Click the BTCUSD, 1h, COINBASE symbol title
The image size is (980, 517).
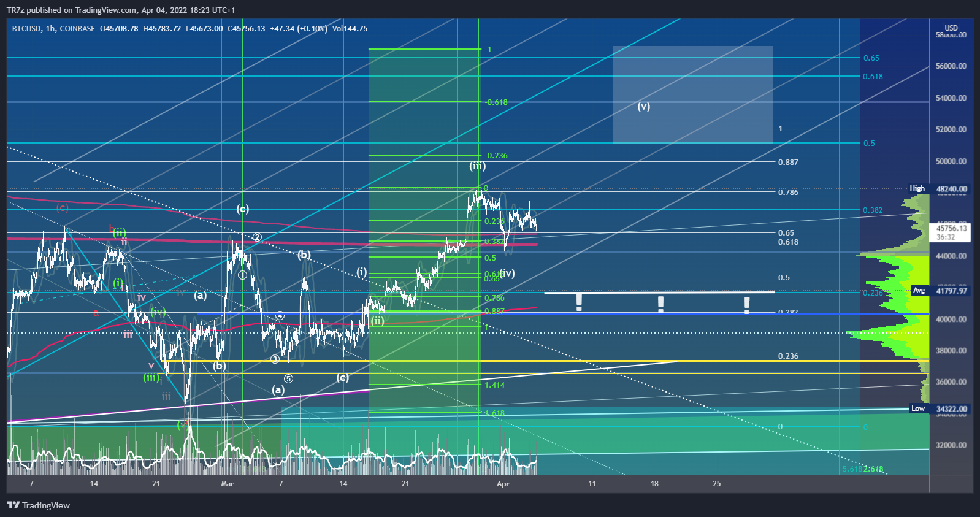click(x=54, y=29)
